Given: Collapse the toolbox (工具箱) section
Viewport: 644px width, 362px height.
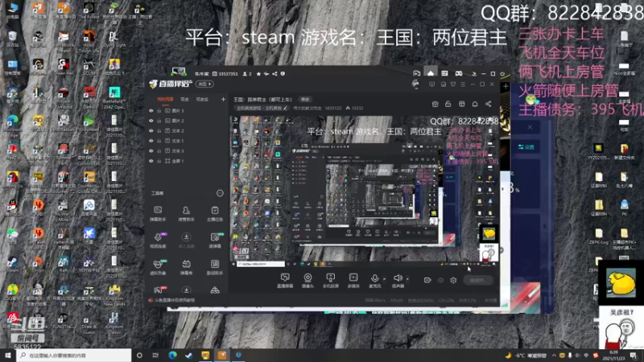Looking at the screenshot, I should 220,193.
